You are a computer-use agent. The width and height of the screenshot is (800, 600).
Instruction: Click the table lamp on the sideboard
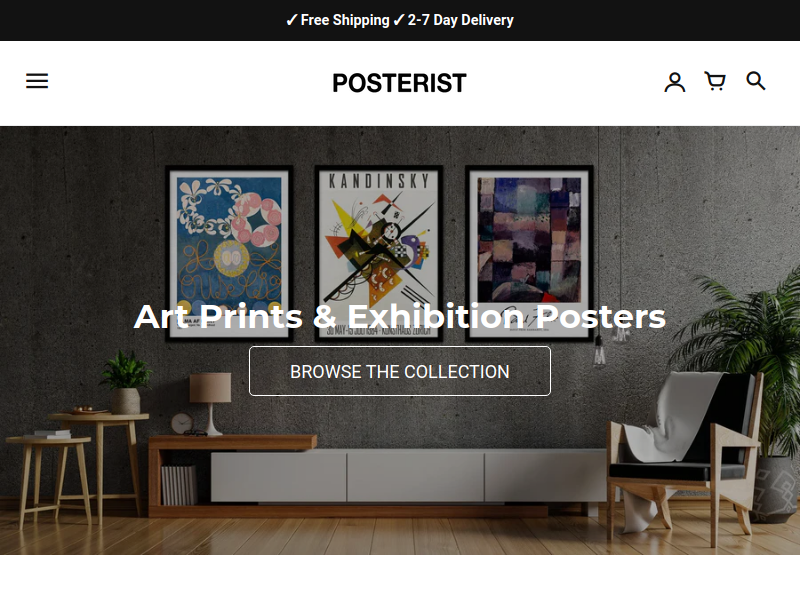[210, 403]
